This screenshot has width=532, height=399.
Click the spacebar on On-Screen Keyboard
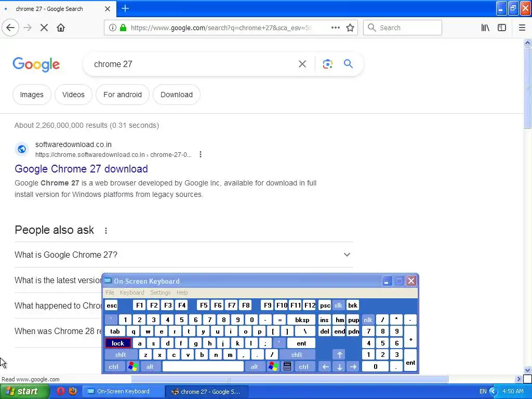coord(203,366)
